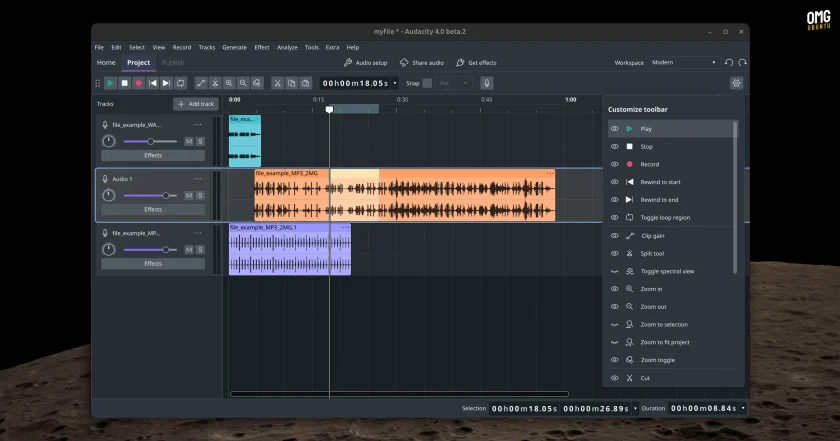This screenshot has height=441, width=840.
Task: Adjust the file_example_MP volume slider
Action: [150, 250]
